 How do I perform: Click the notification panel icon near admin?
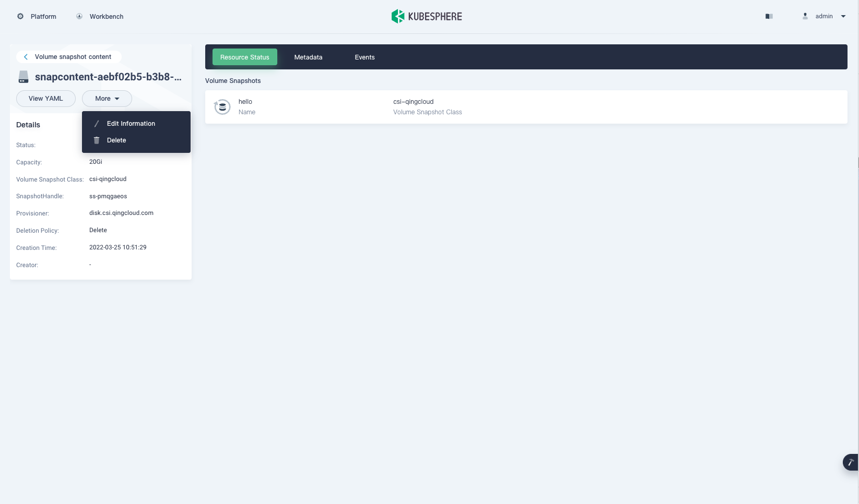click(769, 16)
